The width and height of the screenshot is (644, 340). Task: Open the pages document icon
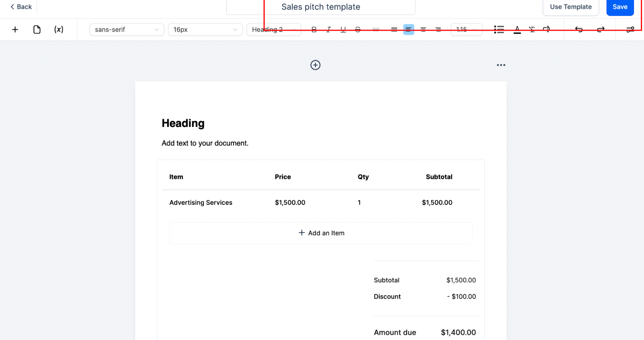[x=37, y=30]
